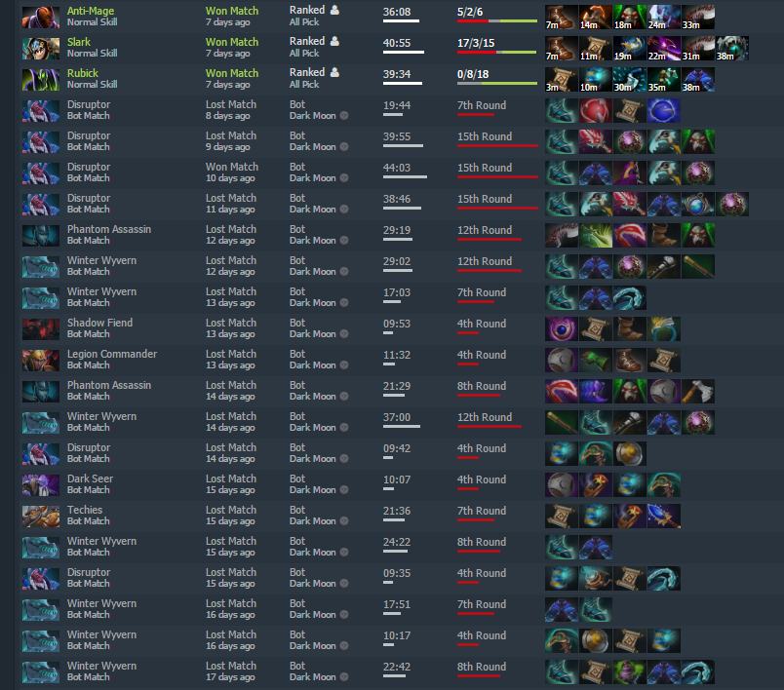The height and width of the screenshot is (690, 784).
Task: Click the Shadow Fiend hero portrait
Action: point(41,328)
